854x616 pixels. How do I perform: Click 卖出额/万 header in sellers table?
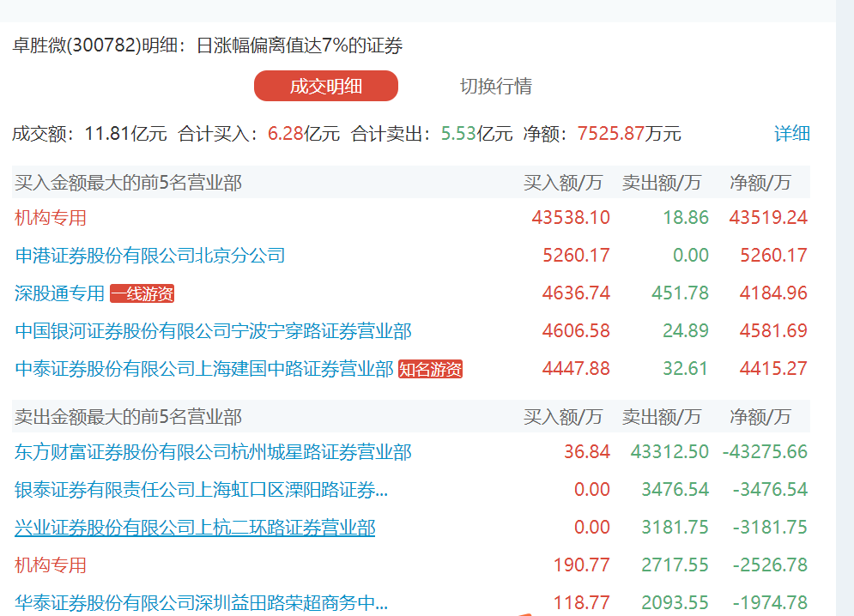click(x=662, y=417)
